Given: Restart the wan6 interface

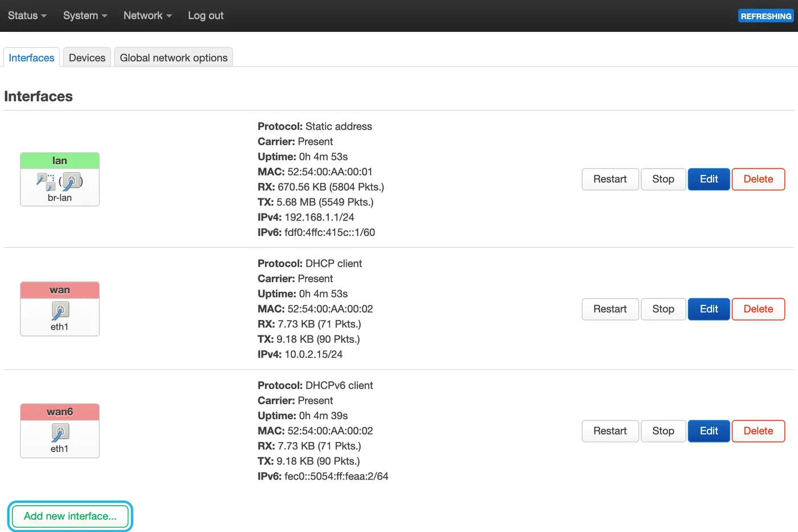Looking at the screenshot, I should click(x=610, y=431).
